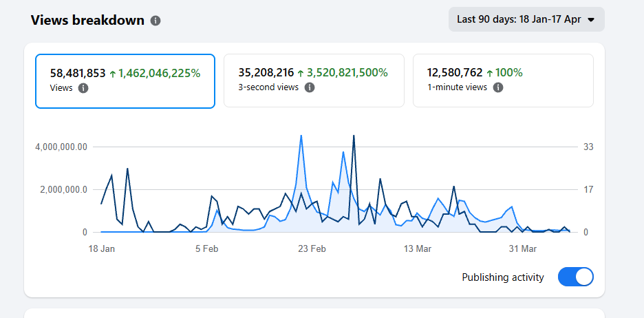
Task: Click green up arrow before 100%
Action: click(489, 72)
